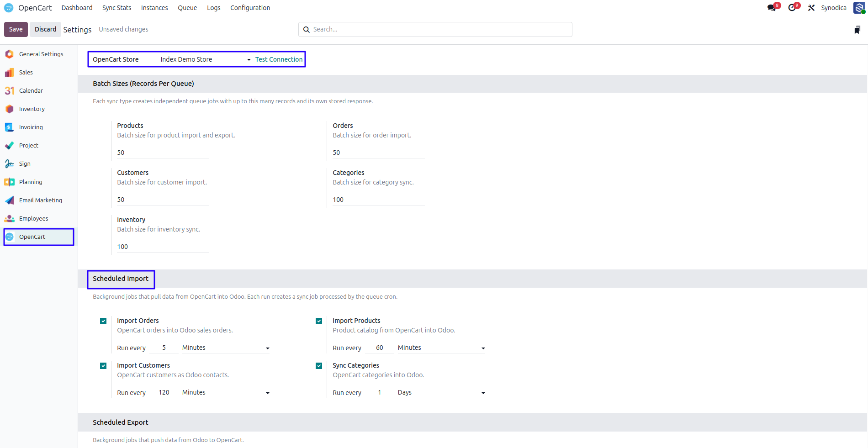
Task: Open Import Products interval unit dropdown
Action: pyautogui.click(x=441, y=348)
